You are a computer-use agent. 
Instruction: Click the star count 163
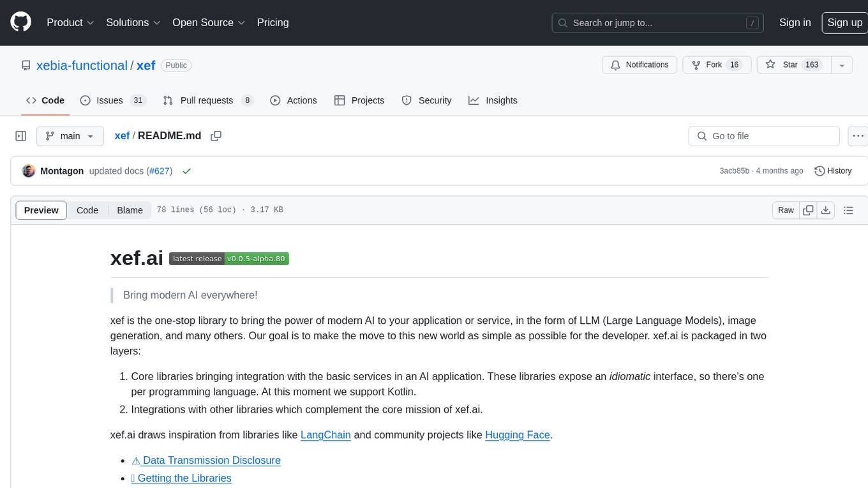coord(812,65)
